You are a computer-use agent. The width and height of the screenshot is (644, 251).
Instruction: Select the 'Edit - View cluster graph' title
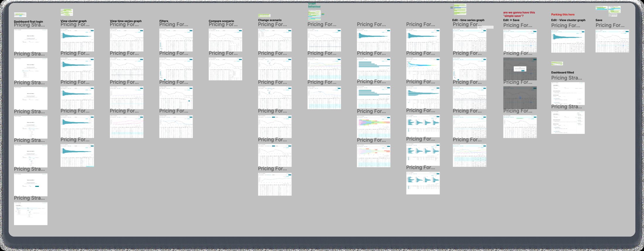568,20
